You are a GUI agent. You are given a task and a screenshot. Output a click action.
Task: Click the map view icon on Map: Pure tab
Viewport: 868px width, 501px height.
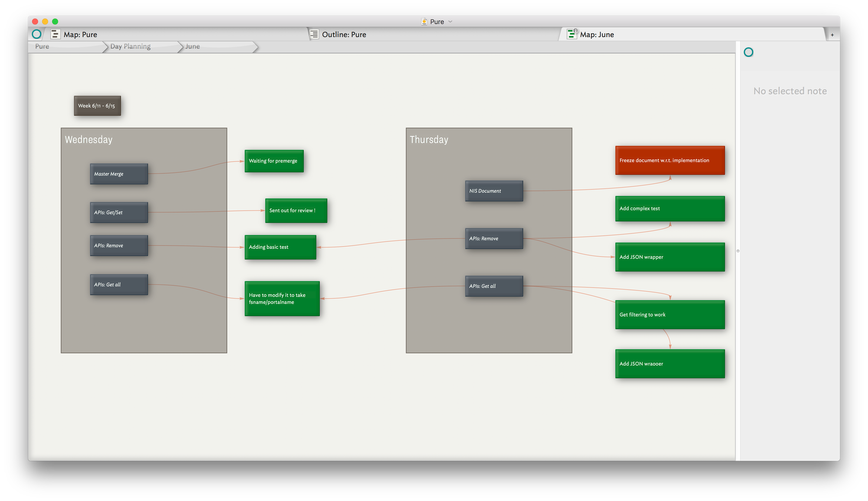click(x=55, y=34)
